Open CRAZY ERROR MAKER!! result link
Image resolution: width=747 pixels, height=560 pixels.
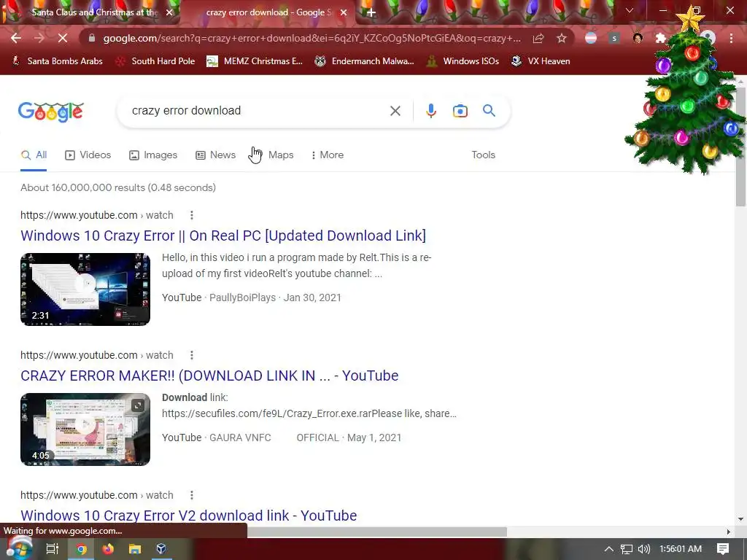[x=209, y=376]
